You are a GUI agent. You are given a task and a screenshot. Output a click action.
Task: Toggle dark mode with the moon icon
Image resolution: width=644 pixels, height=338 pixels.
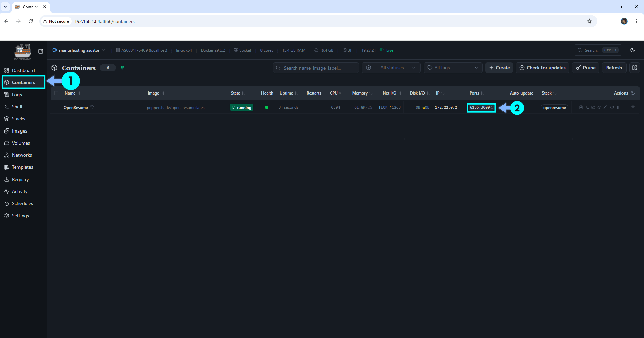click(633, 50)
